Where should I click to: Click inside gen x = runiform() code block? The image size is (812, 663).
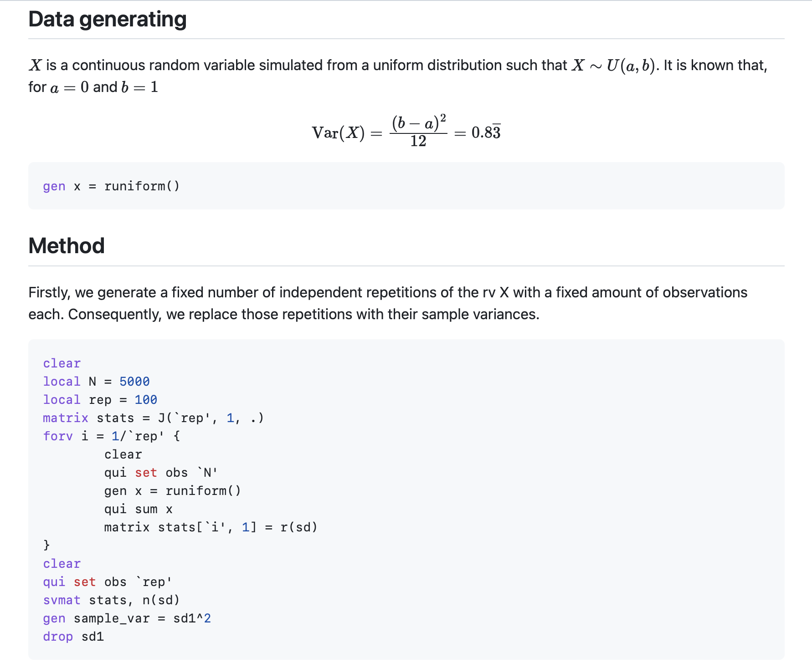click(x=111, y=186)
